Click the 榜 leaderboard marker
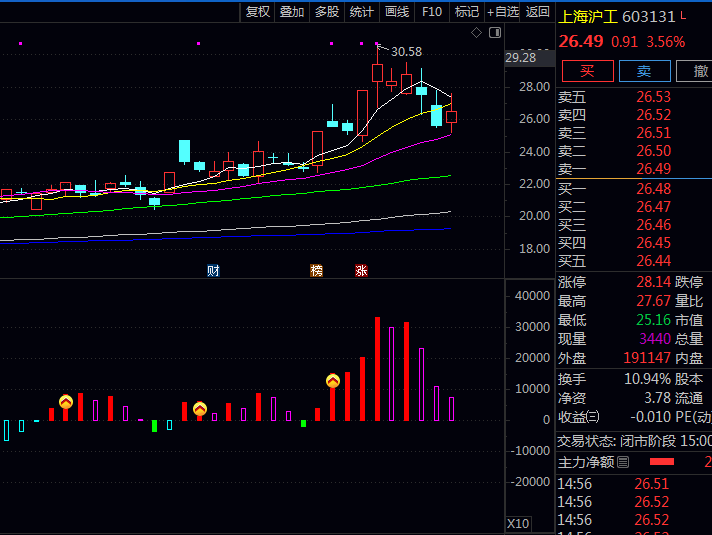This screenshot has width=712, height=535. click(x=316, y=271)
